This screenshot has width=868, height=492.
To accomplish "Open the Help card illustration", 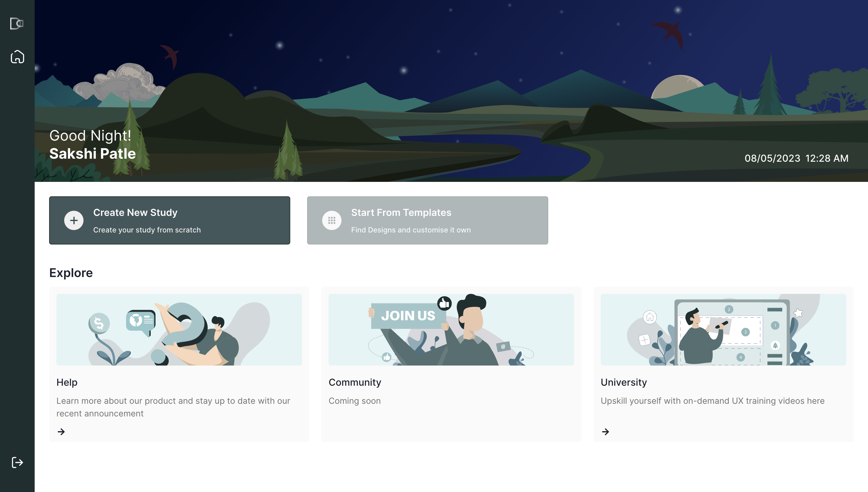I will click(x=179, y=329).
